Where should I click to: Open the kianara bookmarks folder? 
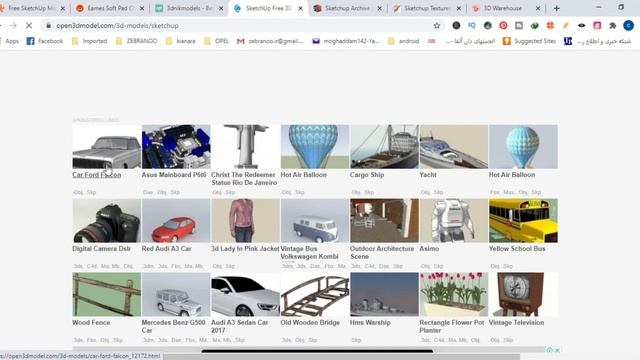180,41
